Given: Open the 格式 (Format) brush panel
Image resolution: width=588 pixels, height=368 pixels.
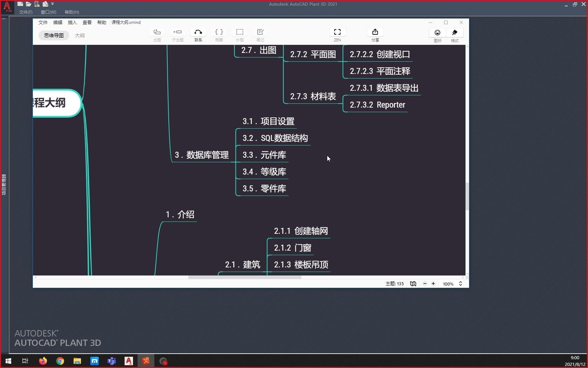Looking at the screenshot, I should 455,33.
